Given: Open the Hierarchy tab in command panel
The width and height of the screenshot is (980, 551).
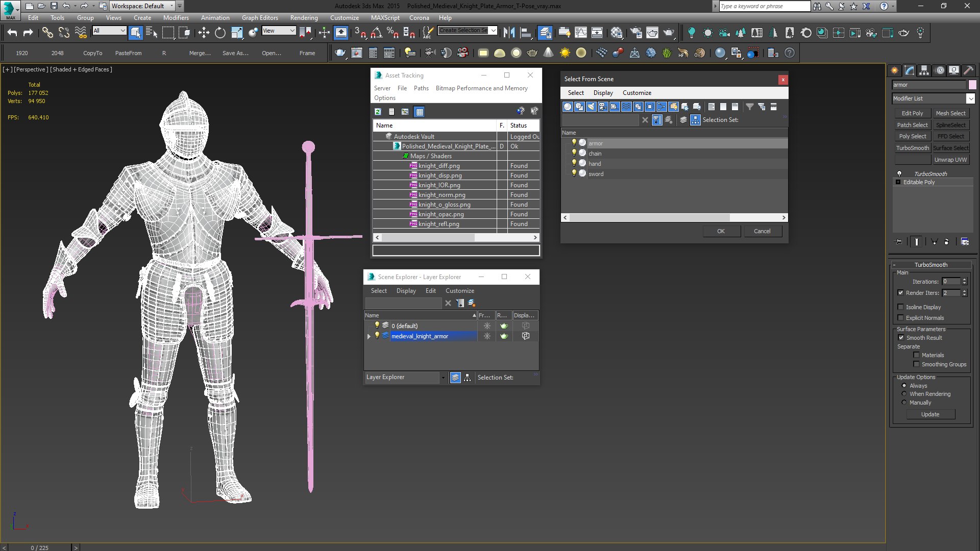Looking at the screenshot, I should (x=924, y=70).
